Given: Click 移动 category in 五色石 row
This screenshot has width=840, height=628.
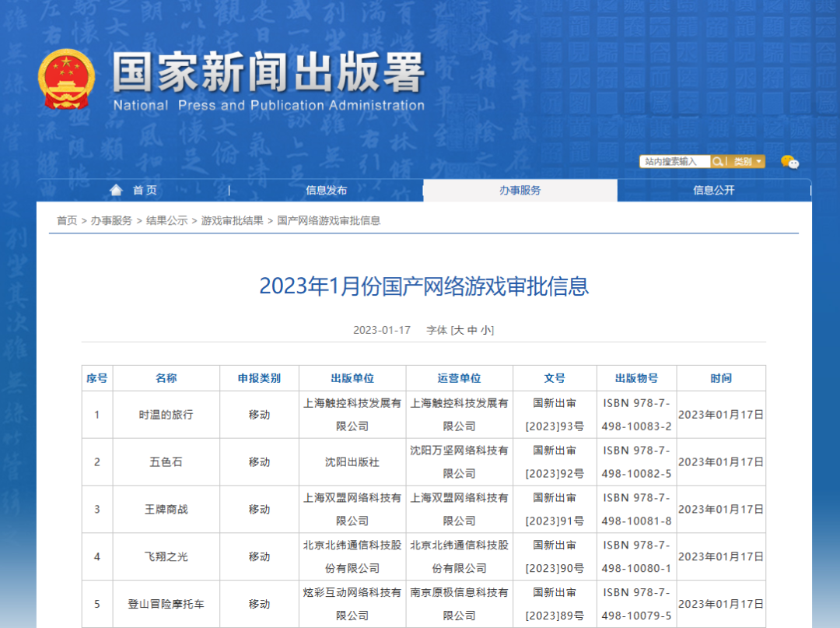Looking at the screenshot, I should pos(259,462).
